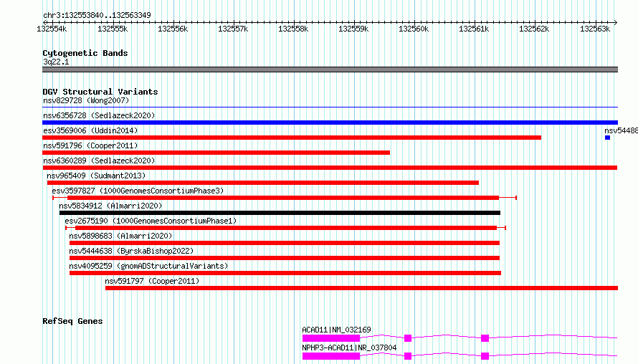Select the thick blue nsv6356728 variant bar
The width and height of the screenshot is (638, 364).
click(330, 123)
